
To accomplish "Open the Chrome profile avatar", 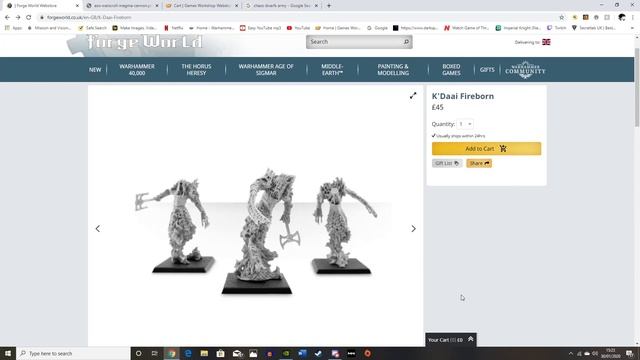I will [x=622, y=17].
